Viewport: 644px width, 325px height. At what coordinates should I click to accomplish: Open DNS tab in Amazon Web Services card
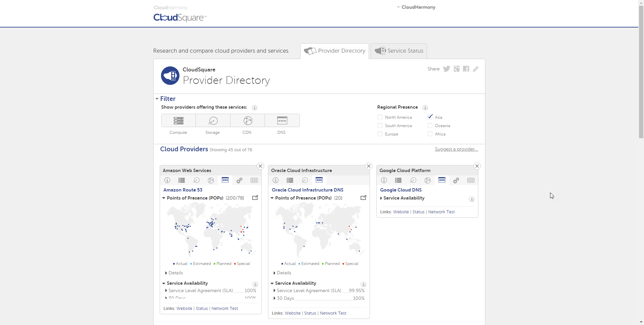(x=225, y=180)
